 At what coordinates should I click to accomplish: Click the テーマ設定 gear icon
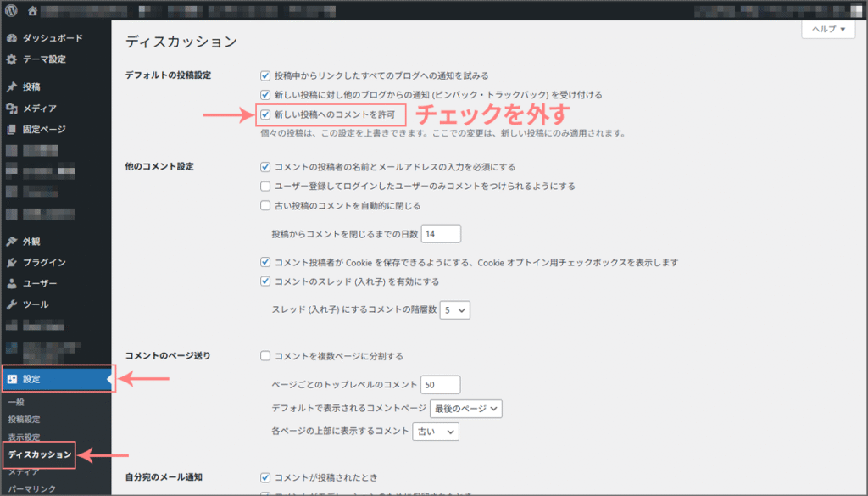coord(12,59)
